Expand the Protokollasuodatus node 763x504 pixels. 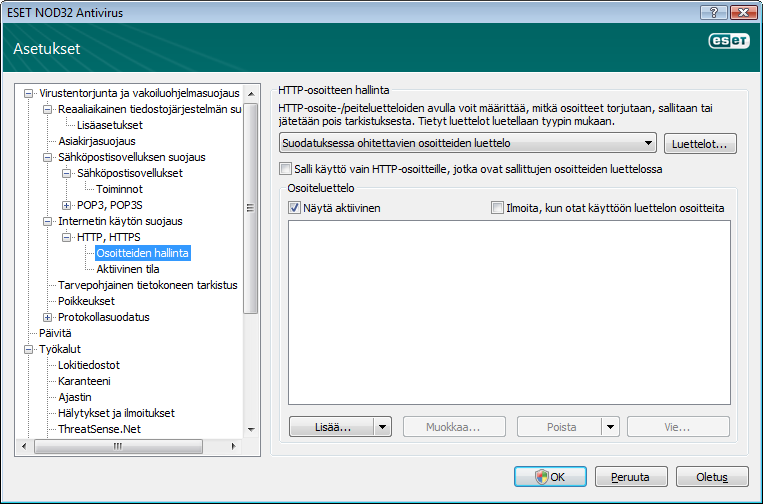click(48, 317)
